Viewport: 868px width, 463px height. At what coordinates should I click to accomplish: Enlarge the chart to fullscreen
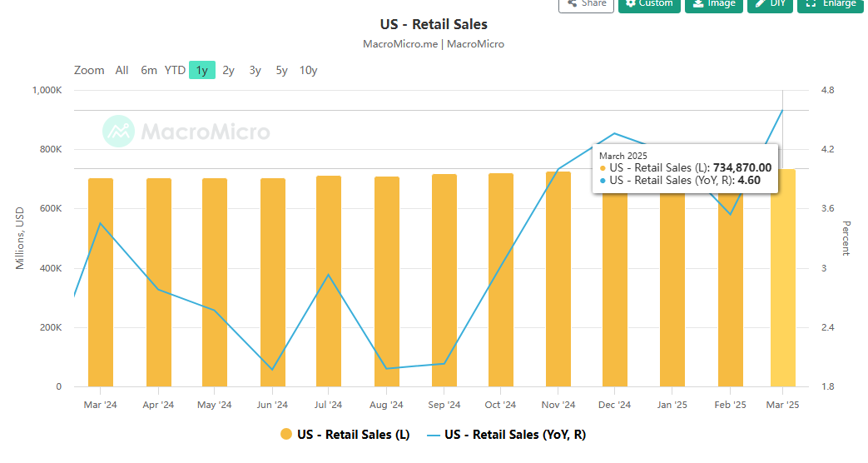pos(831,4)
